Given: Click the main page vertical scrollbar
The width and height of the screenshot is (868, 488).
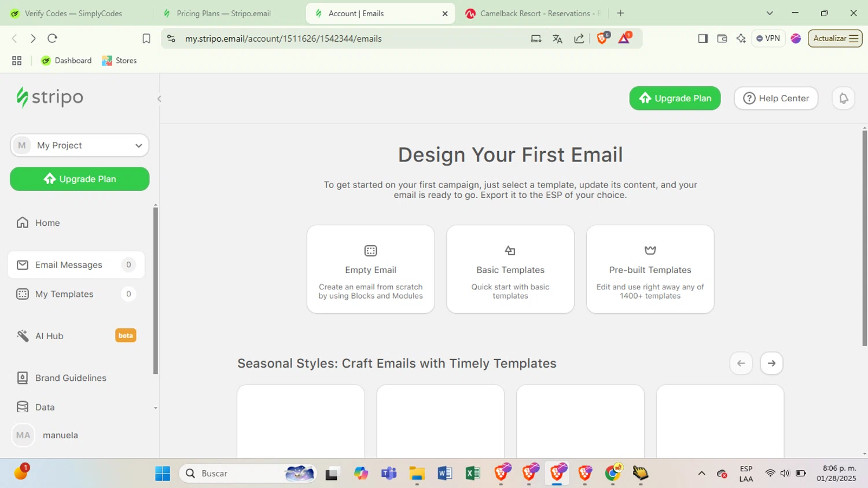Looking at the screenshot, I should (865, 237).
